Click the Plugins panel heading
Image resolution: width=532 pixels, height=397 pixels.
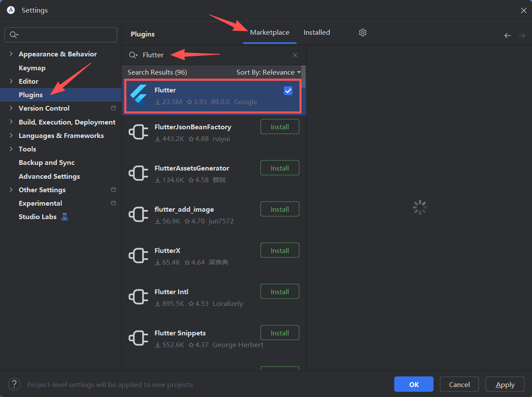coord(143,34)
